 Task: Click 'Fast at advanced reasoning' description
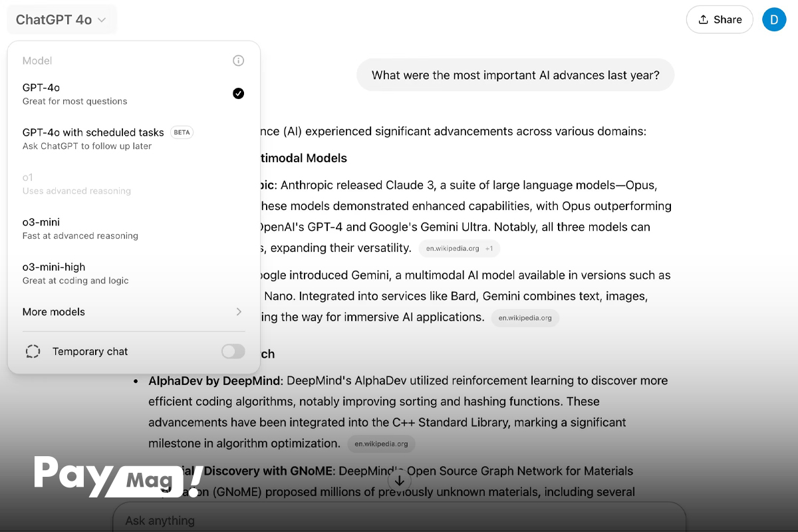[80, 236]
